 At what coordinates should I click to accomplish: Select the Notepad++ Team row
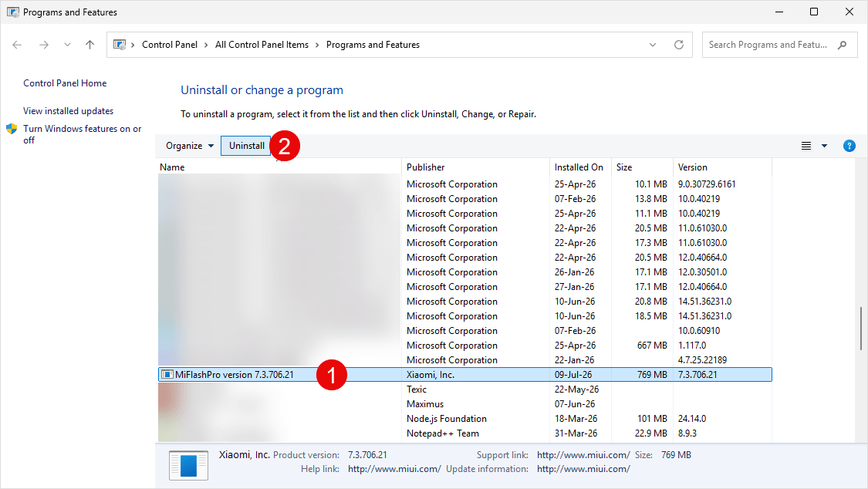coord(443,433)
